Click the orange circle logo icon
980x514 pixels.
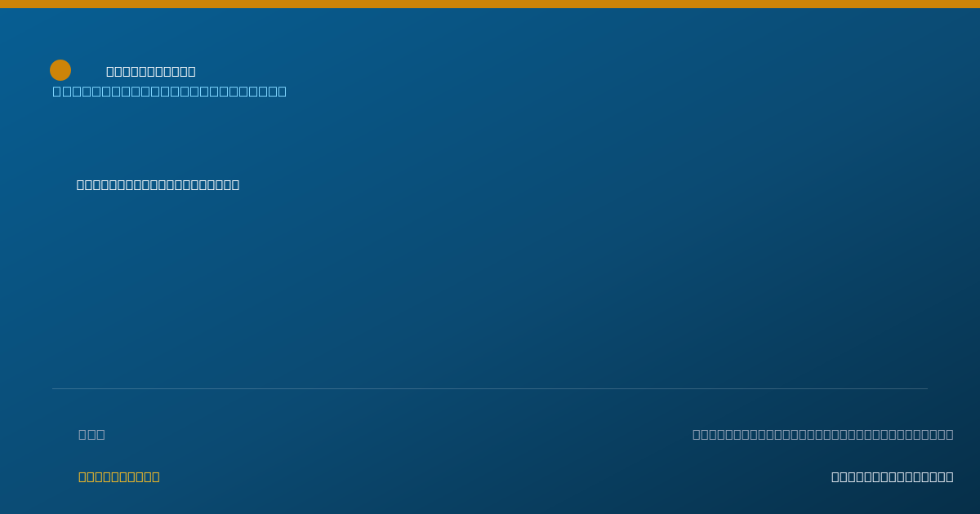[x=60, y=70]
